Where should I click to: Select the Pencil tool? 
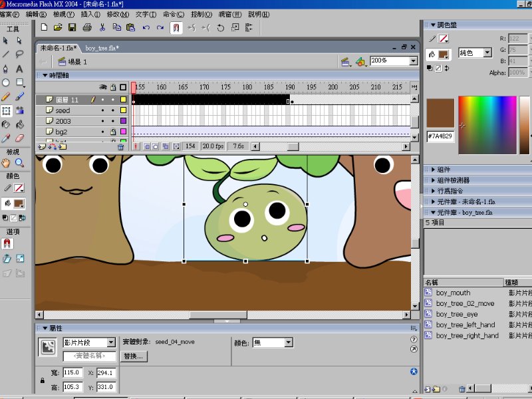pos(5,96)
